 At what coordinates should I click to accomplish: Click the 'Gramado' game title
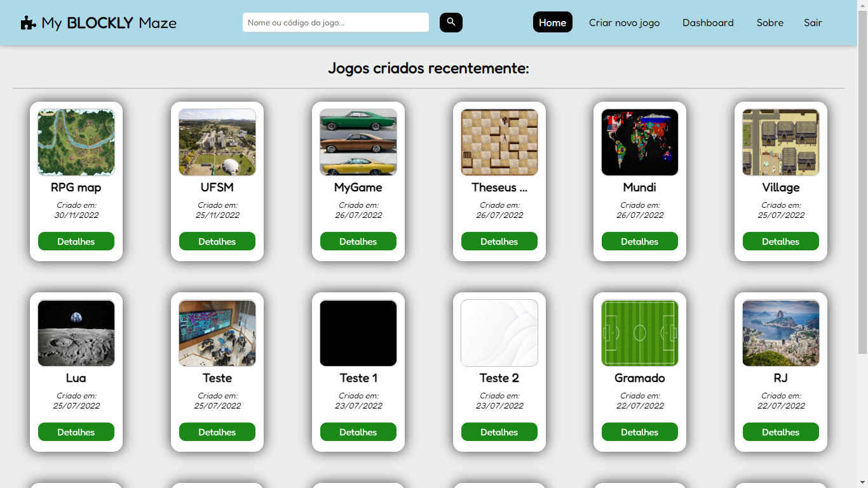[640, 378]
